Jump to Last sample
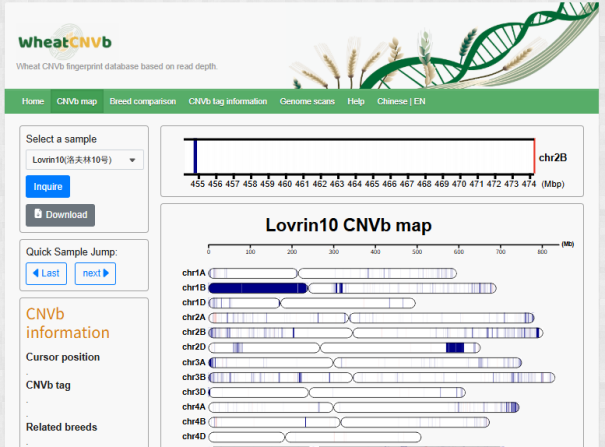Viewport: 605px width, 447px height. click(46, 273)
